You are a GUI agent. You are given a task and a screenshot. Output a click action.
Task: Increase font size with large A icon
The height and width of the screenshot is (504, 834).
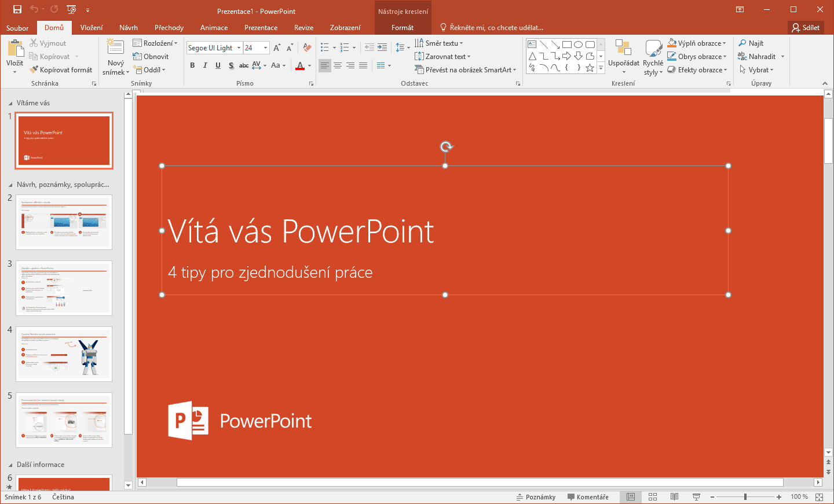click(x=277, y=47)
